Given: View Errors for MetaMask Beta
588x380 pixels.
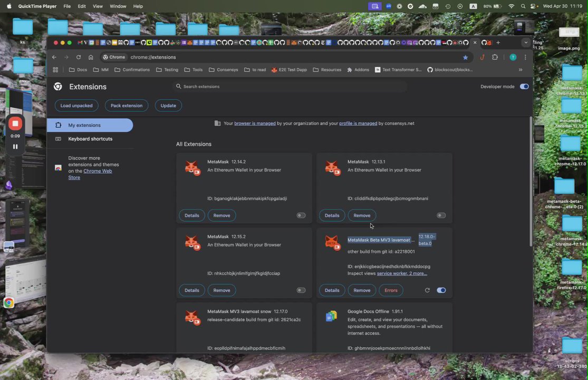Looking at the screenshot, I should click(x=391, y=290).
